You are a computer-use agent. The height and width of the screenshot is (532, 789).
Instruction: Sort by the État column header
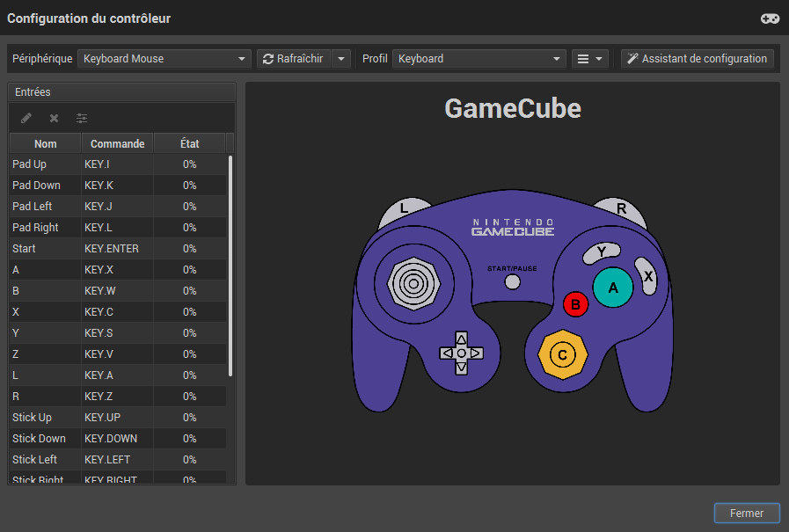pos(190,144)
